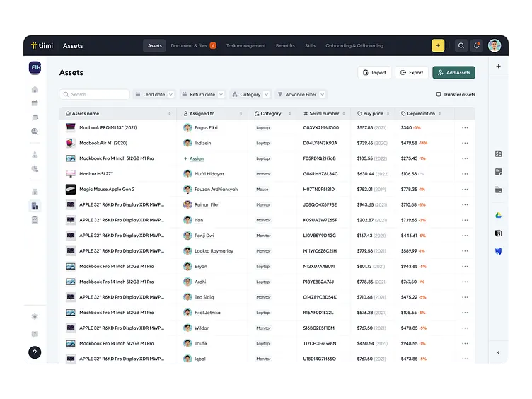This screenshot has height=399, width=532.
Task: Open the Return date dropdown
Action: (202, 94)
